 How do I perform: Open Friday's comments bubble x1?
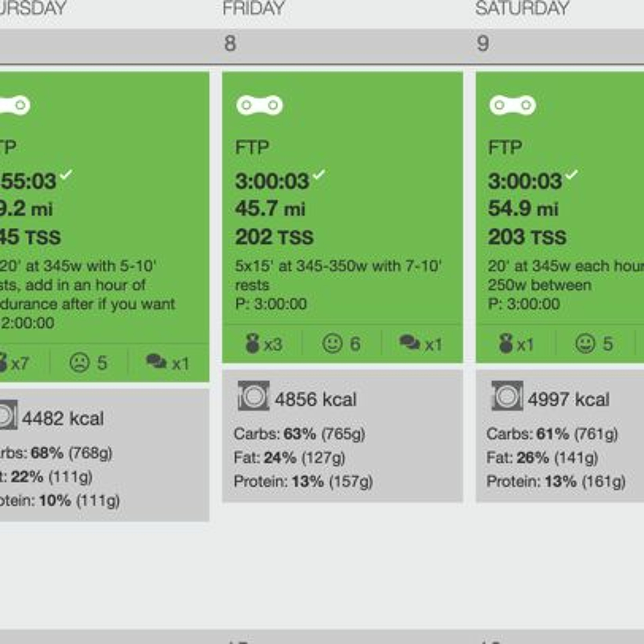pos(421,344)
